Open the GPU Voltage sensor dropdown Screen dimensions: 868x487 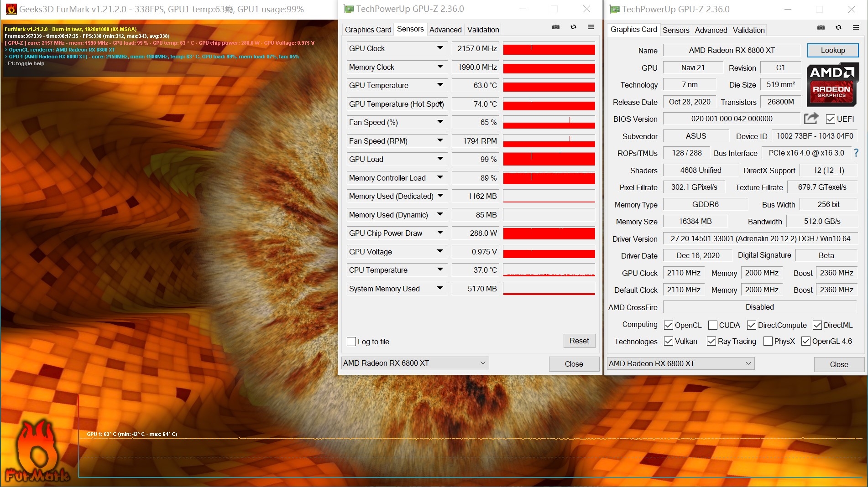tap(440, 251)
